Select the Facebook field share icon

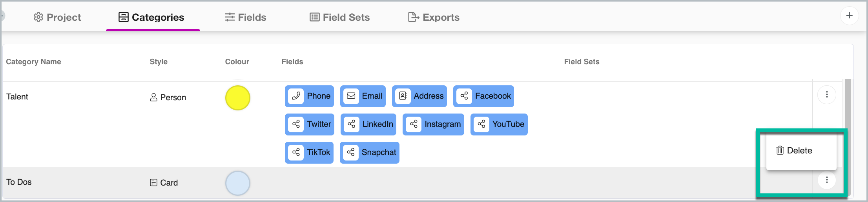[464, 96]
